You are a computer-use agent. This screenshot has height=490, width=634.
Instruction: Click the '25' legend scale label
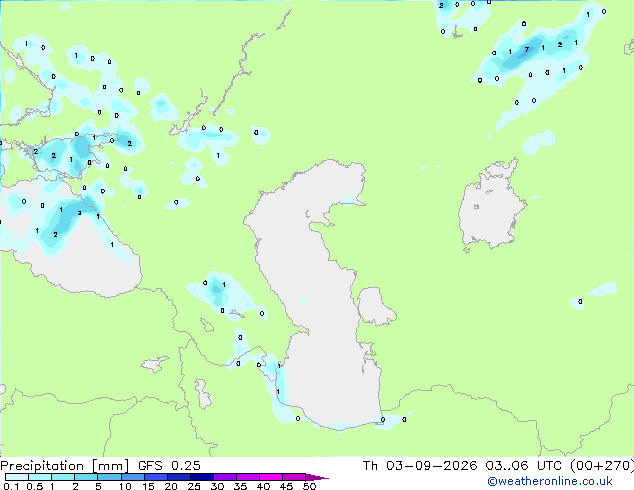point(194,486)
